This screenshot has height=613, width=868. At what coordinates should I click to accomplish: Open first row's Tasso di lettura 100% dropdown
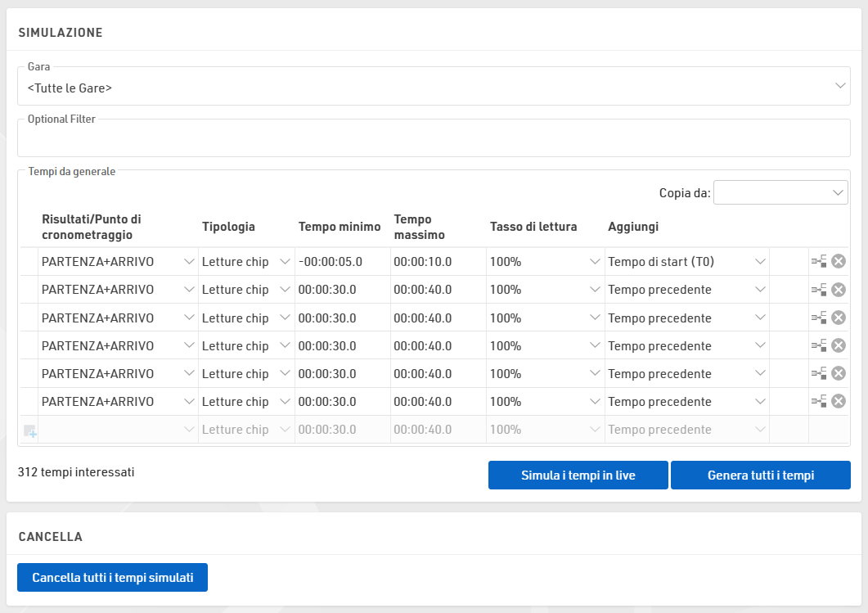[545, 262]
